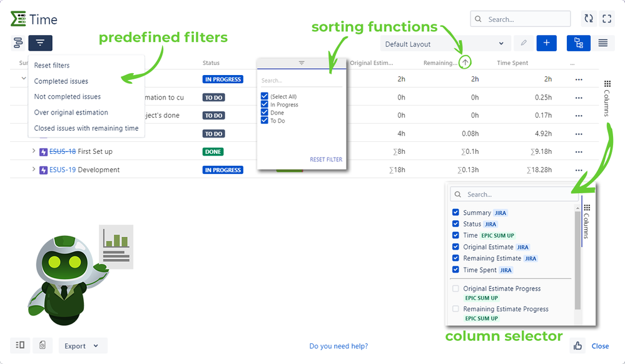Enable the Original Estimate Progress column

click(455, 288)
